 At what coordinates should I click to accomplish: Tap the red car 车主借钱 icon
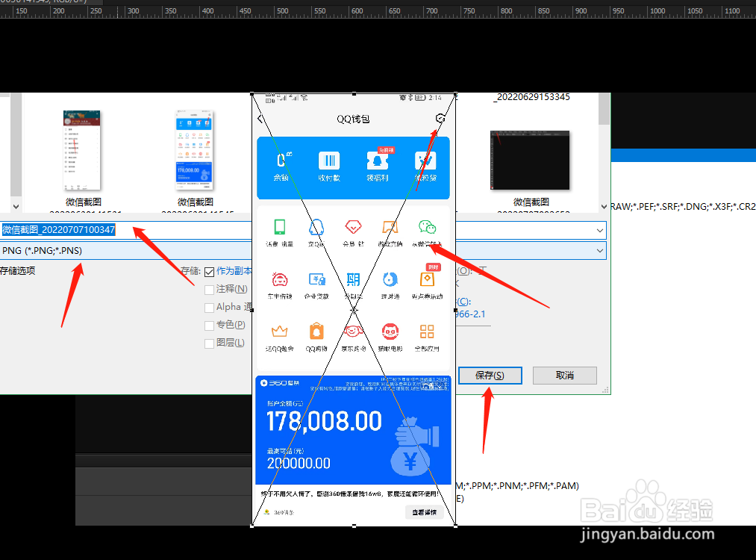pos(280,279)
